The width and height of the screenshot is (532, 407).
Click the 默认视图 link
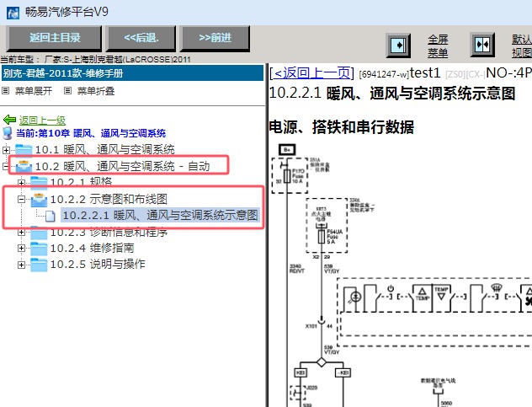(522, 46)
